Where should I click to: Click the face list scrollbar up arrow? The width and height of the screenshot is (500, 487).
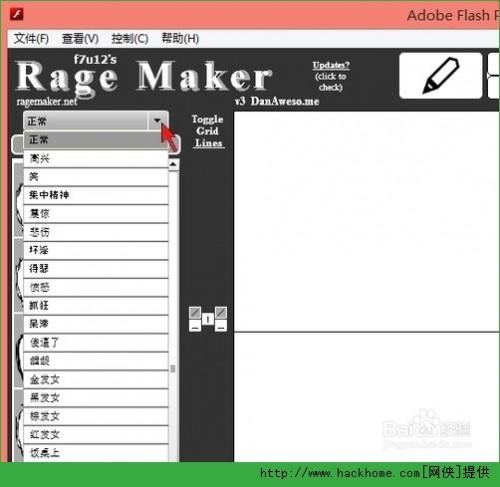[173, 164]
